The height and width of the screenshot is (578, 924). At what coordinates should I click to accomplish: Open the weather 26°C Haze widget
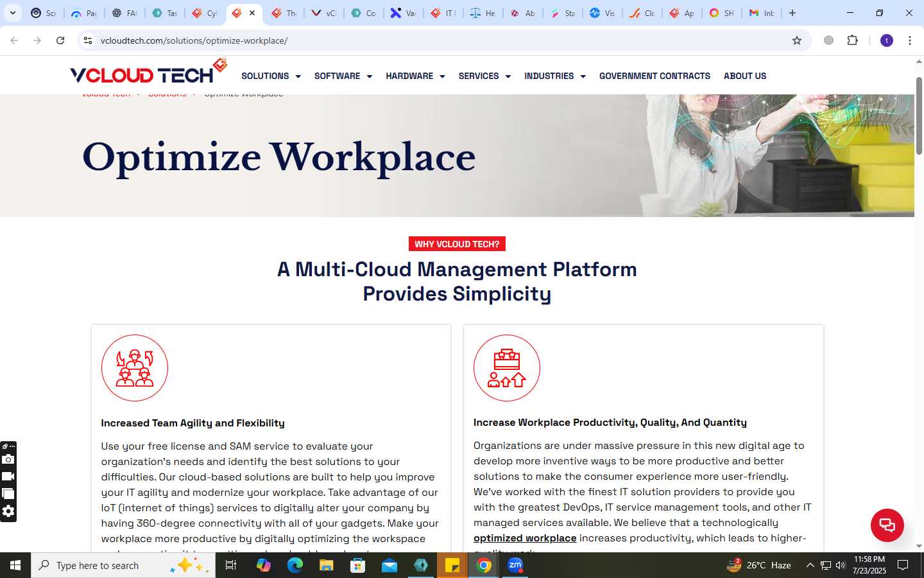pyautogui.click(x=759, y=565)
